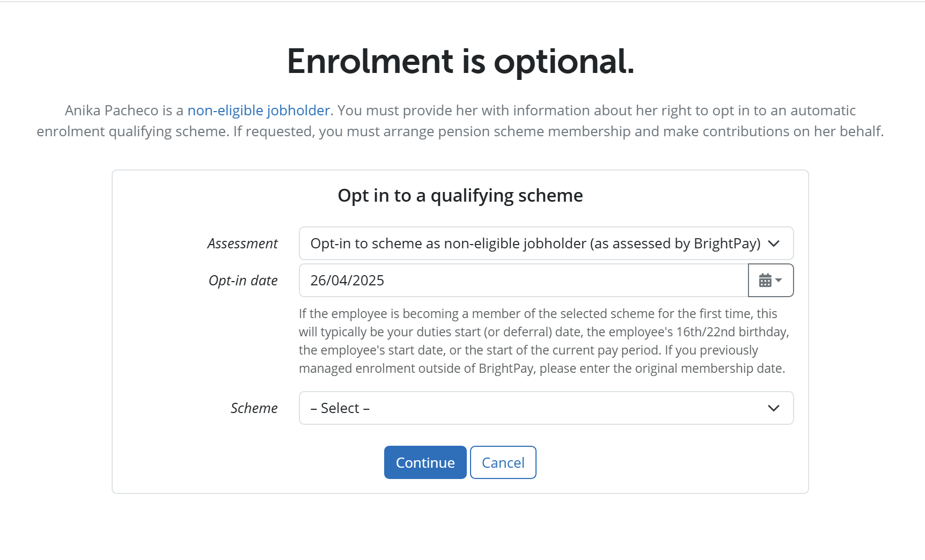
Task: Open the Assessment opt-in selection box
Action: point(546,244)
